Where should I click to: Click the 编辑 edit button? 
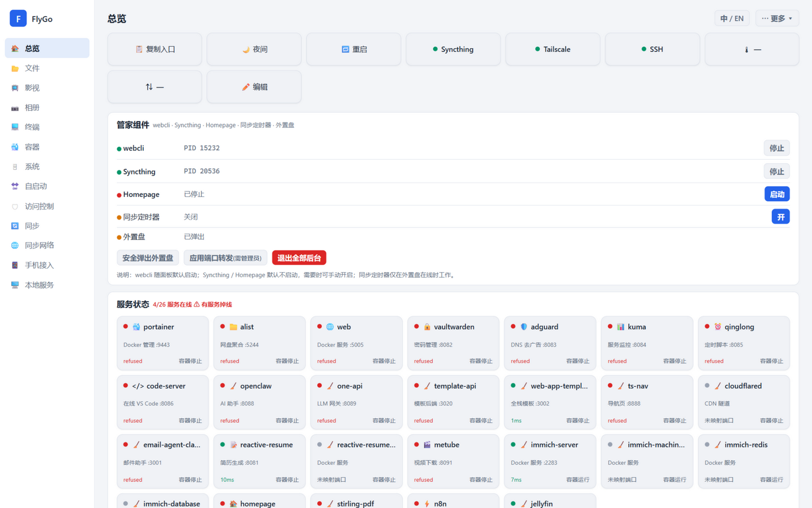pyautogui.click(x=254, y=87)
